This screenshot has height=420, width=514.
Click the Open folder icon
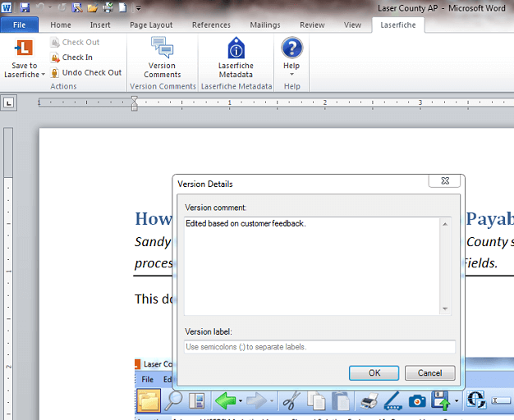pos(93,7)
